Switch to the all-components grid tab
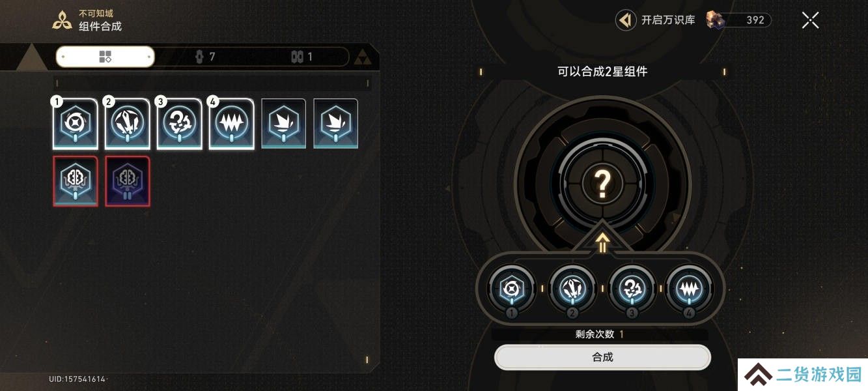 105,57
